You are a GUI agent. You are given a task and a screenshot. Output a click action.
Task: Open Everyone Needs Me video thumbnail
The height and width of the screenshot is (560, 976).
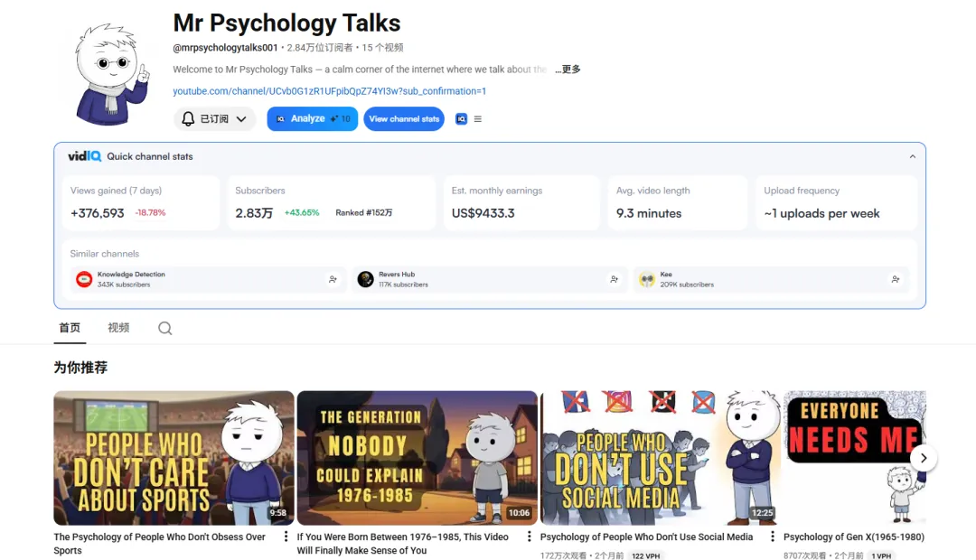855,458
